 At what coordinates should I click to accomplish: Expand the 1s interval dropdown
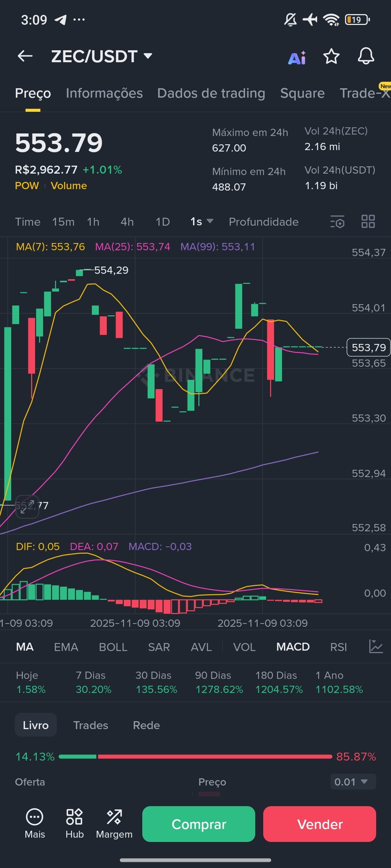(x=202, y=222)
